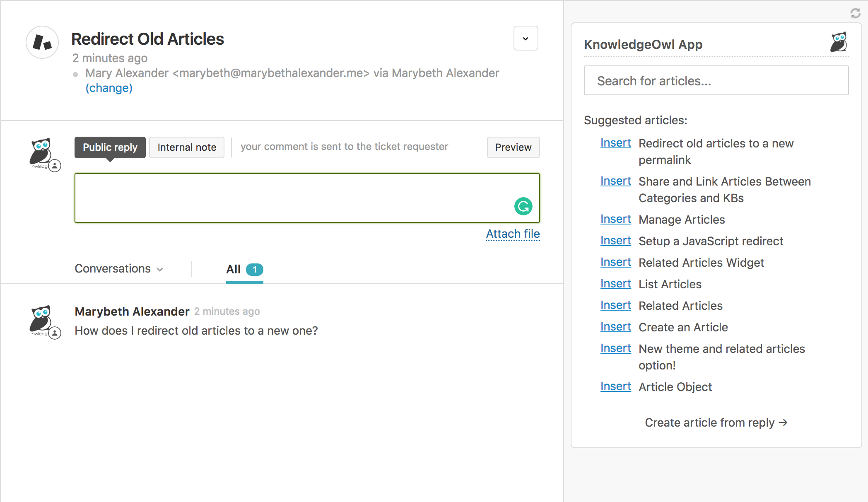Viewport: 868px width, 502px height.
Task: Expand the Conversations filter dropdown
Action: tap(119, 269)
